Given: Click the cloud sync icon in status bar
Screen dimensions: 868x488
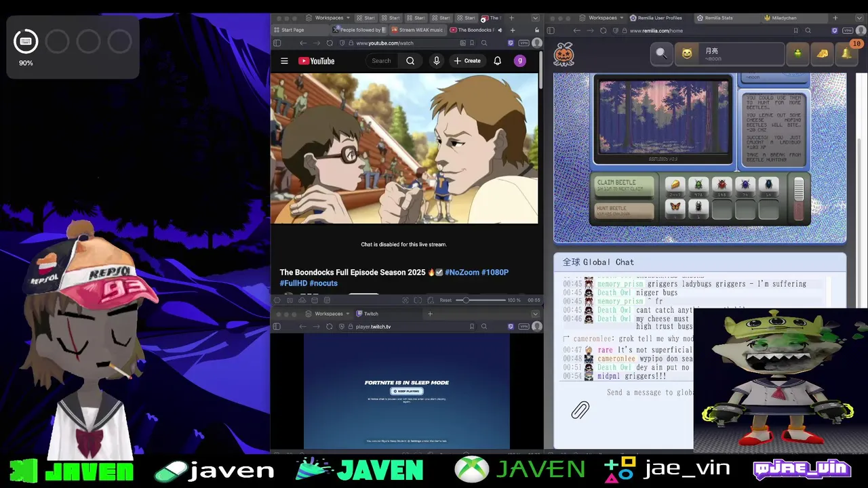Looking at the screenshot, I should point(302,300).
